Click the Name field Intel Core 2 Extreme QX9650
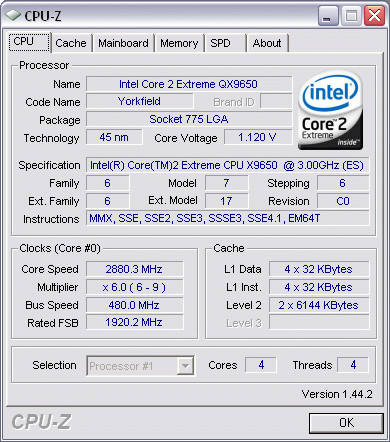 click(x=189, y=84)
